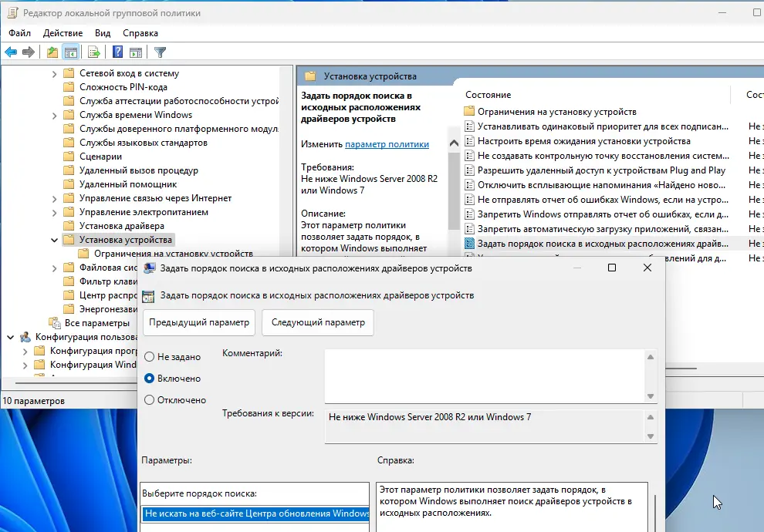Viewport: 764px width, 532px height.
Task: Expand the Сетевой вход в систему node
Action: [x=54, y=74]
